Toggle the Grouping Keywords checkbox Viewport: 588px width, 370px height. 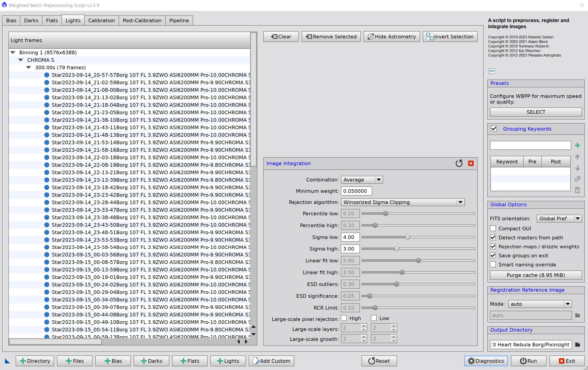click(494, 129)
